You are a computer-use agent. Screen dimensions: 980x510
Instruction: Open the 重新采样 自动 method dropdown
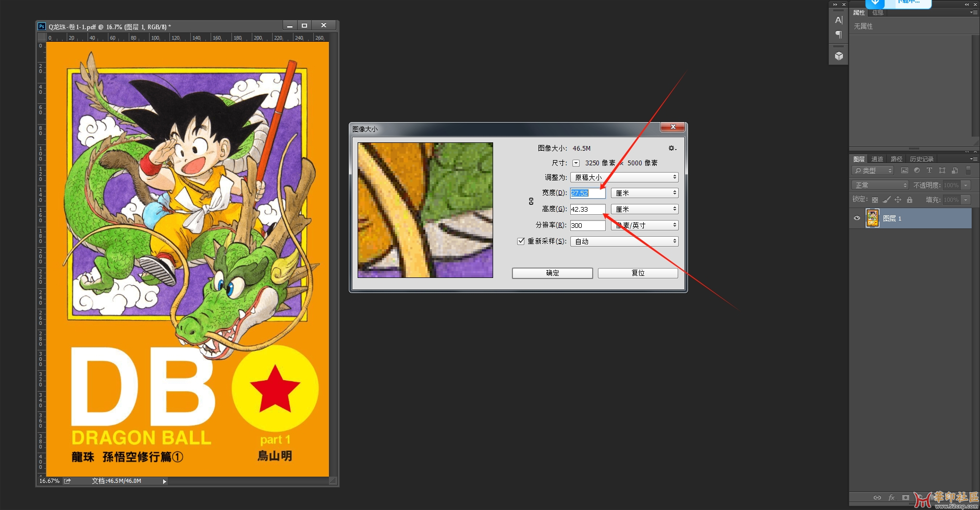624,241
